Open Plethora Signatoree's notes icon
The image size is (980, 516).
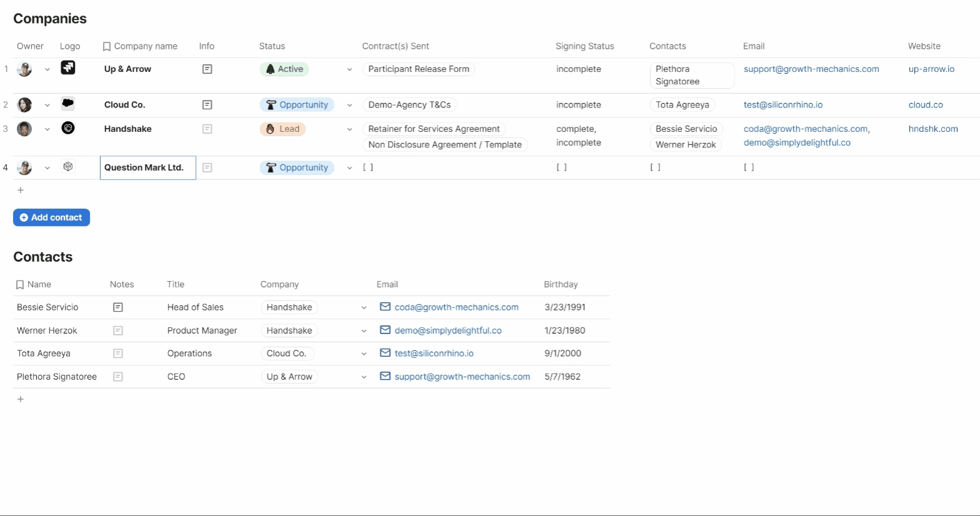(118, 377)
